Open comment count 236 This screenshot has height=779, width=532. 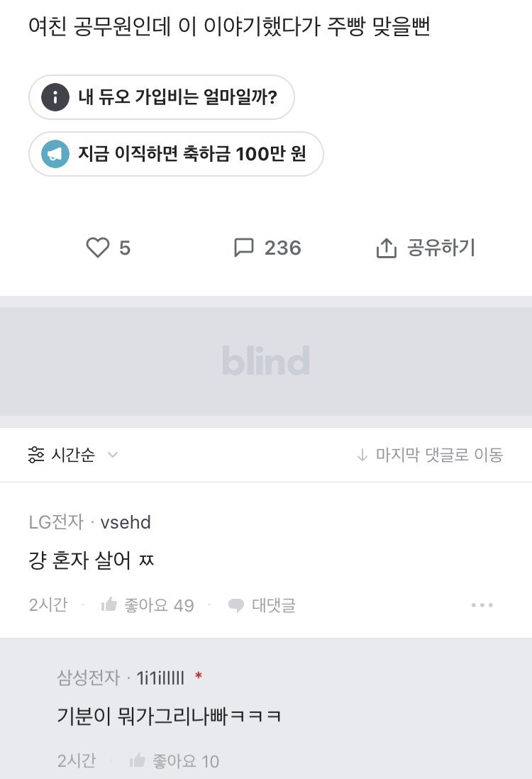(x=282, y=248)
